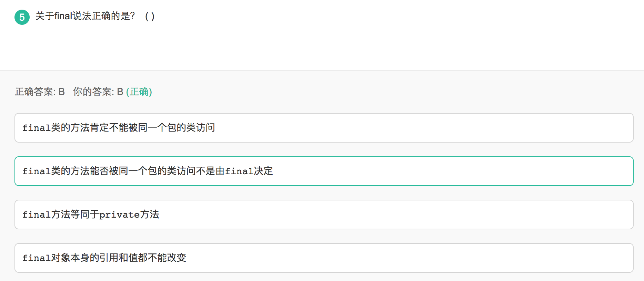The width and height of the screenshot is (644, 281).
Task: Click the text 引用和值 in the last option
Action: click(x=119, y=258)
